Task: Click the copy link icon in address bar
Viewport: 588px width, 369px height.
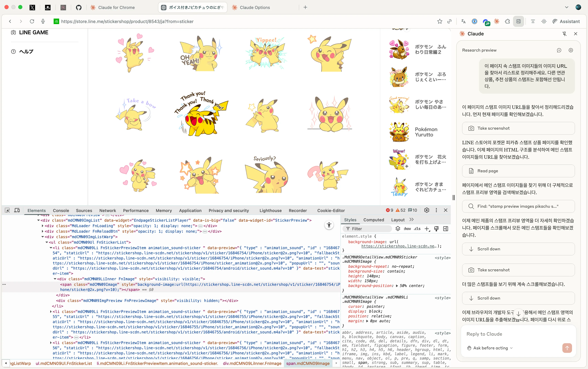Action: [449, 21]
